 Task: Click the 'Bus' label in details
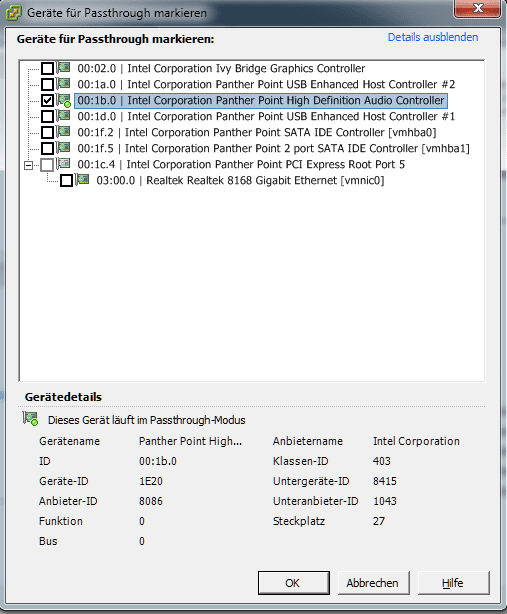48,541
